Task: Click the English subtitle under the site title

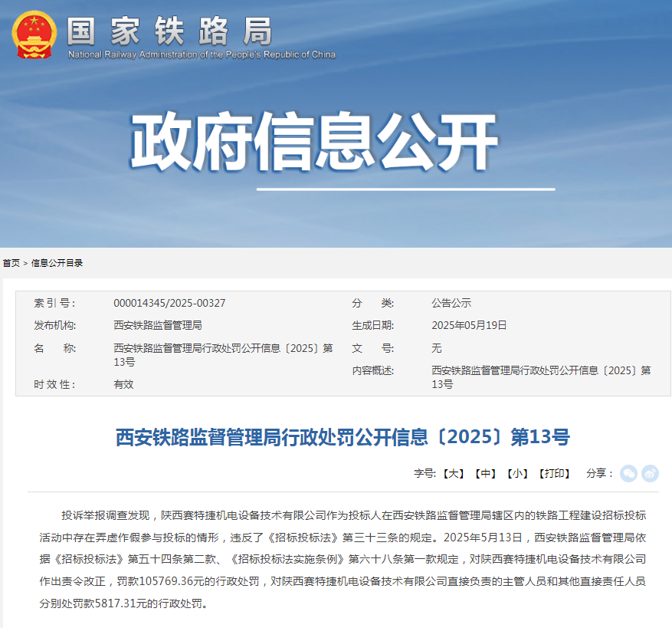Action: coord(202,54)
